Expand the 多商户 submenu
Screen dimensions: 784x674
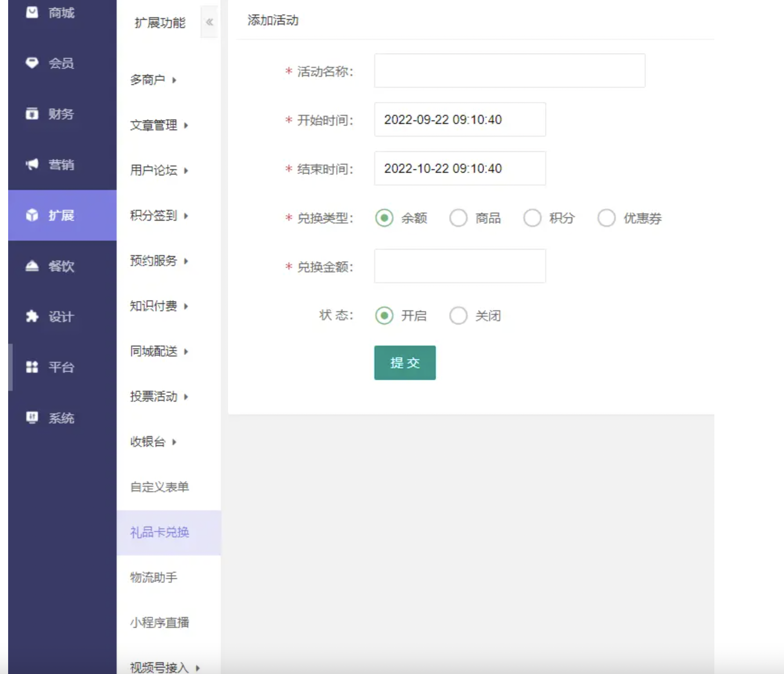click(x=153, y=80)
